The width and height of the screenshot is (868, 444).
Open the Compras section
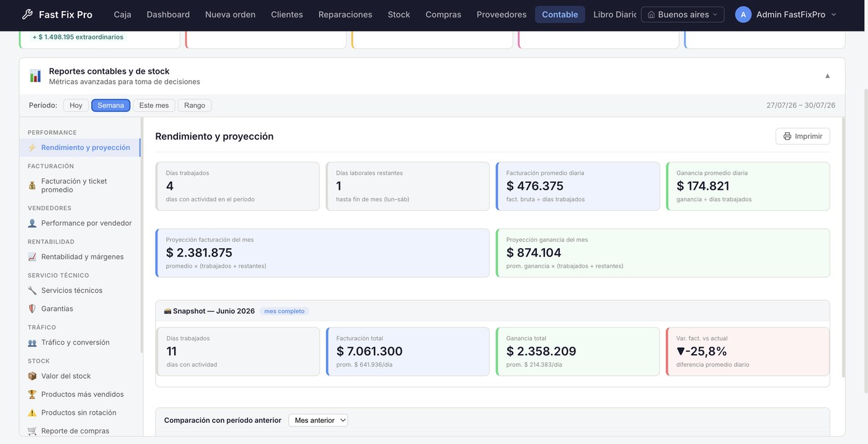tap(443, 14)
